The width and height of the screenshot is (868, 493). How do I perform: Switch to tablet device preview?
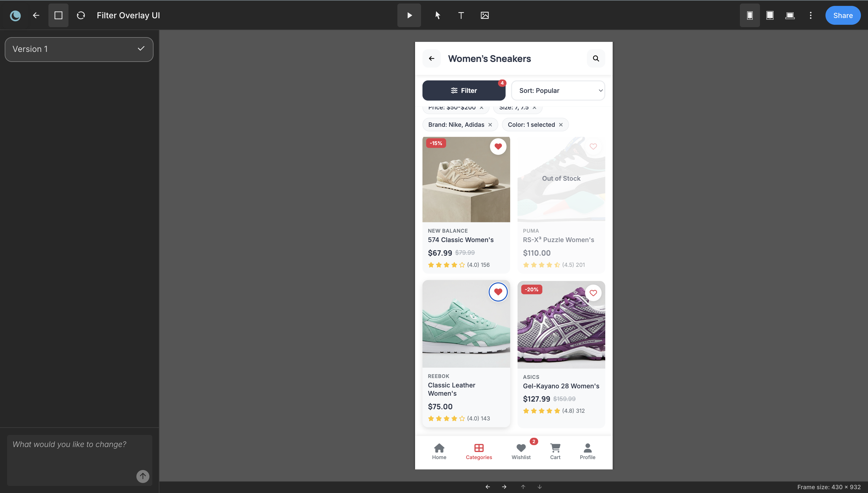click(770, 15)
